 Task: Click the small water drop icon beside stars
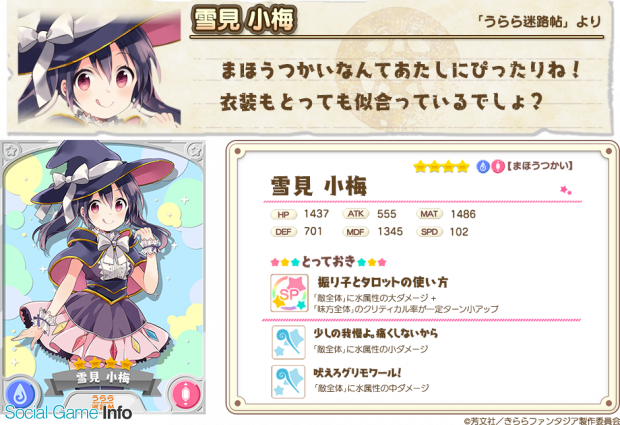point(482,166)
